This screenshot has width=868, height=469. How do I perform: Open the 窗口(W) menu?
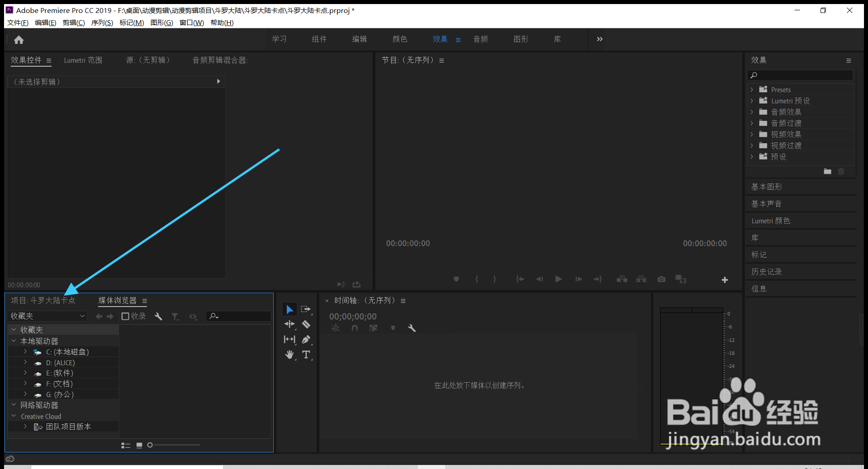click(x=192, y=23)
